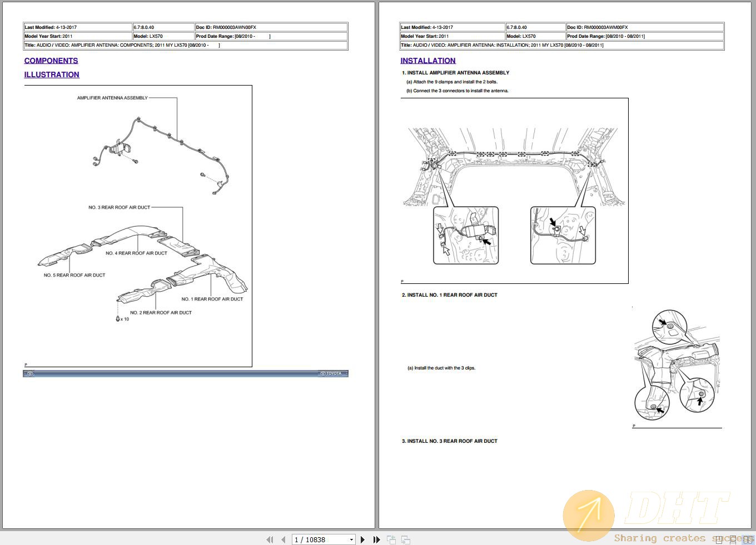Click text 'Install the duct with the 3 clips'

(445, 368)
